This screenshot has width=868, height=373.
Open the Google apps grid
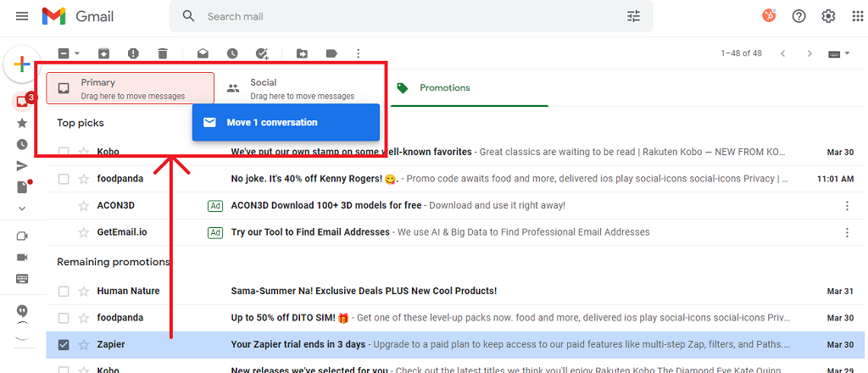coord(857,16)
